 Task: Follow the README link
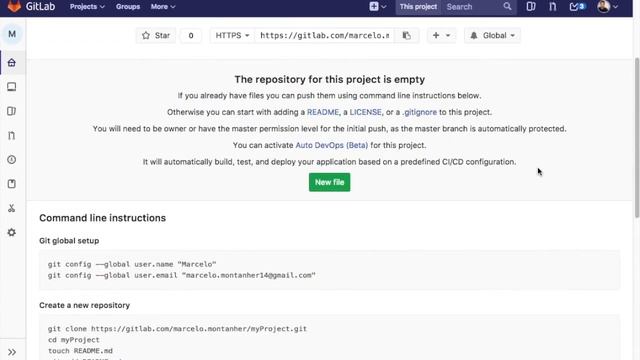click(x=323, y=112)
